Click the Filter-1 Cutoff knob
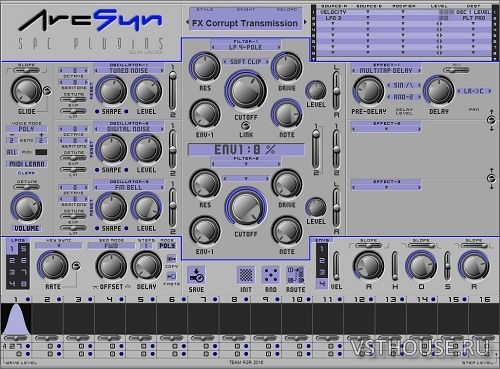 point(246,91)
